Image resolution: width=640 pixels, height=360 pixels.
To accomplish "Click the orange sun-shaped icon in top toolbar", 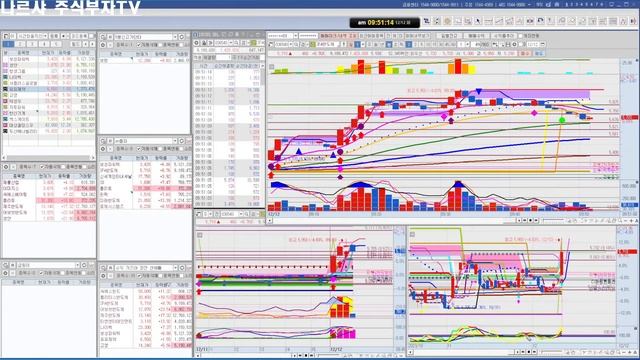I will tap(447, 21).
